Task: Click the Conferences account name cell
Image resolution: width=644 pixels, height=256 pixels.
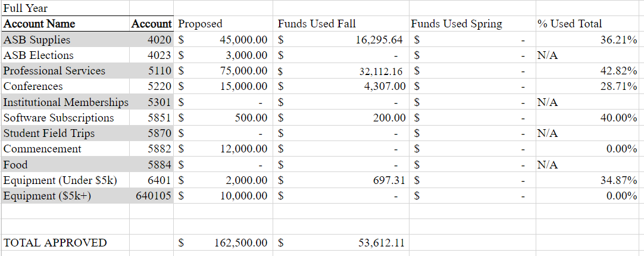Action: 65,86
